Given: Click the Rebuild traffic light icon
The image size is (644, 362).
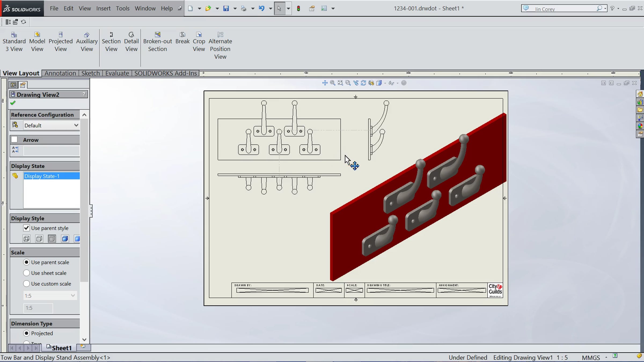Looking at the screenshot, I should [298, 8].
